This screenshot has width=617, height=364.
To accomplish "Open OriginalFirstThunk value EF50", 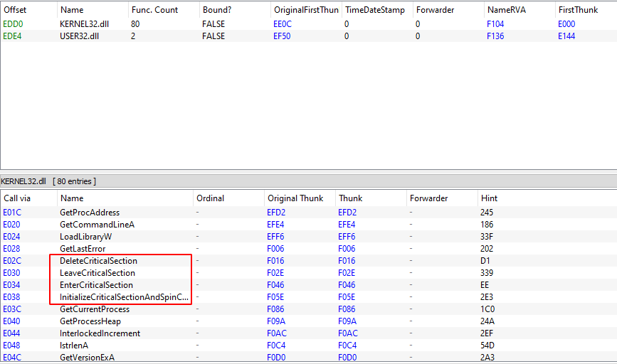I will (x=282, y=36).
